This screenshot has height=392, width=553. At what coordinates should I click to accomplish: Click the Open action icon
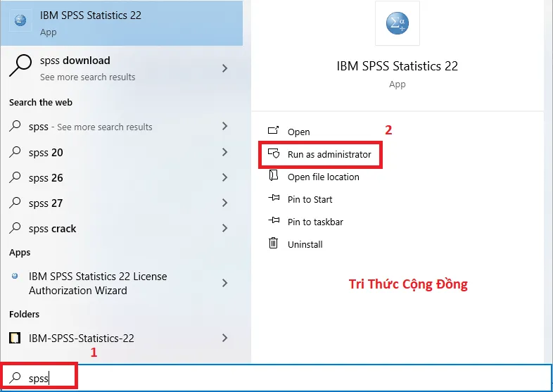pyautogui.click(x=273, y=130)
